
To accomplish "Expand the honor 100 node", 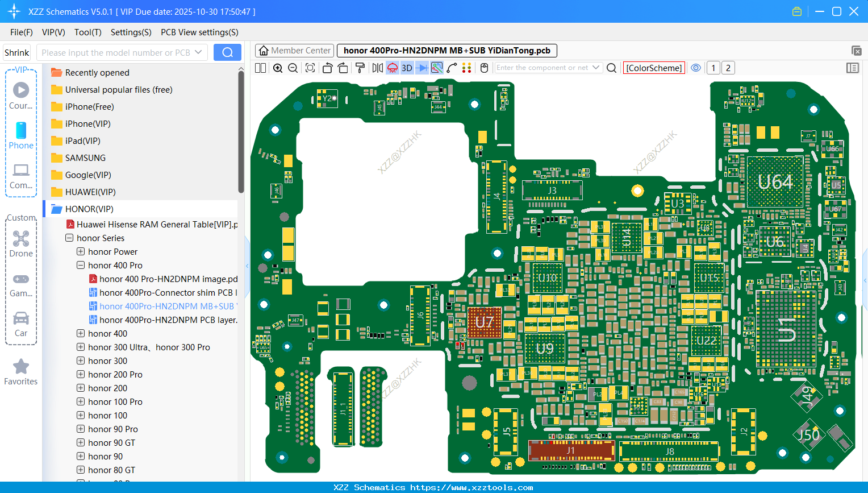I will 81,416.
